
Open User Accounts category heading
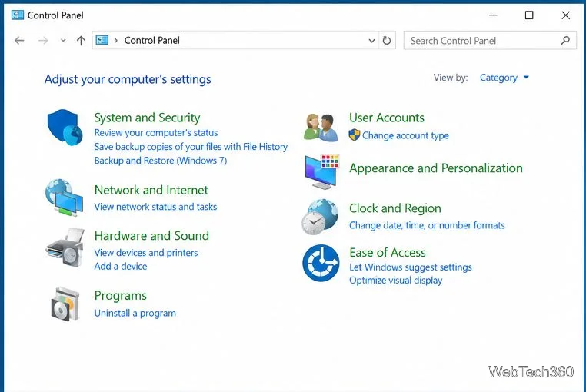click(387, 118)
